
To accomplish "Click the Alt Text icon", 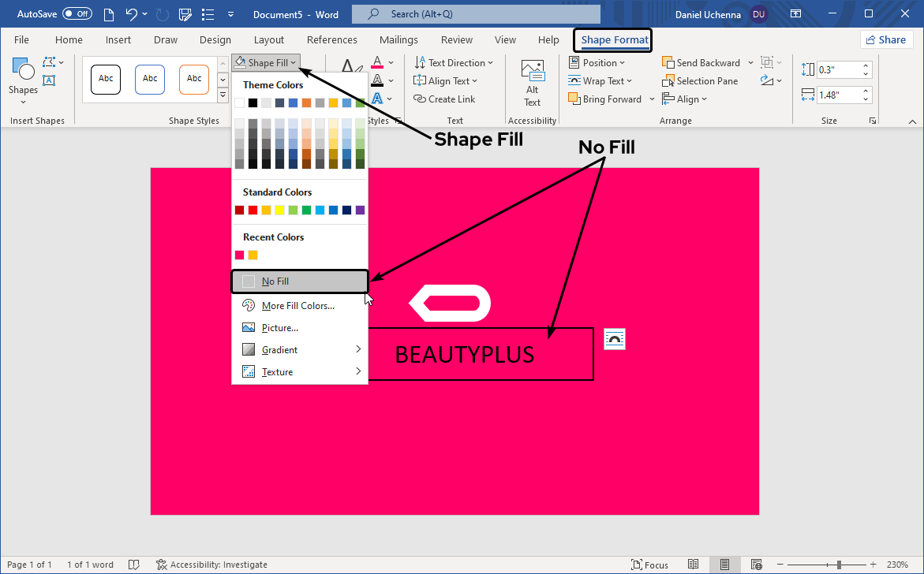I will tap(533, 71).
